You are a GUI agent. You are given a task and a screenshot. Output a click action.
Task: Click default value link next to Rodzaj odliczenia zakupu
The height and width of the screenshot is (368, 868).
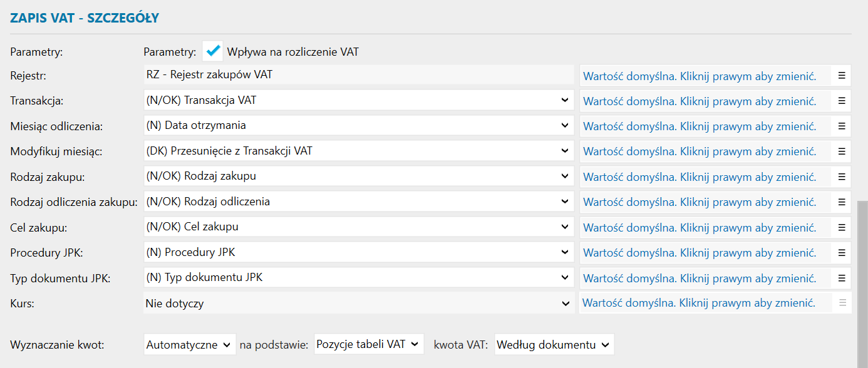[x=700, y=202]
